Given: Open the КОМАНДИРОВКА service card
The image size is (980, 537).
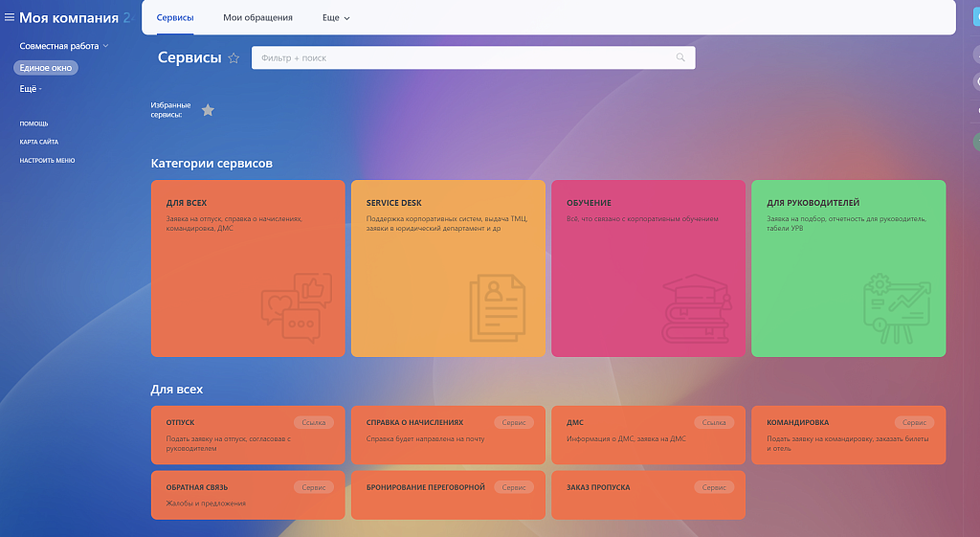Looking at the screenshot, I should coord(849,436).
